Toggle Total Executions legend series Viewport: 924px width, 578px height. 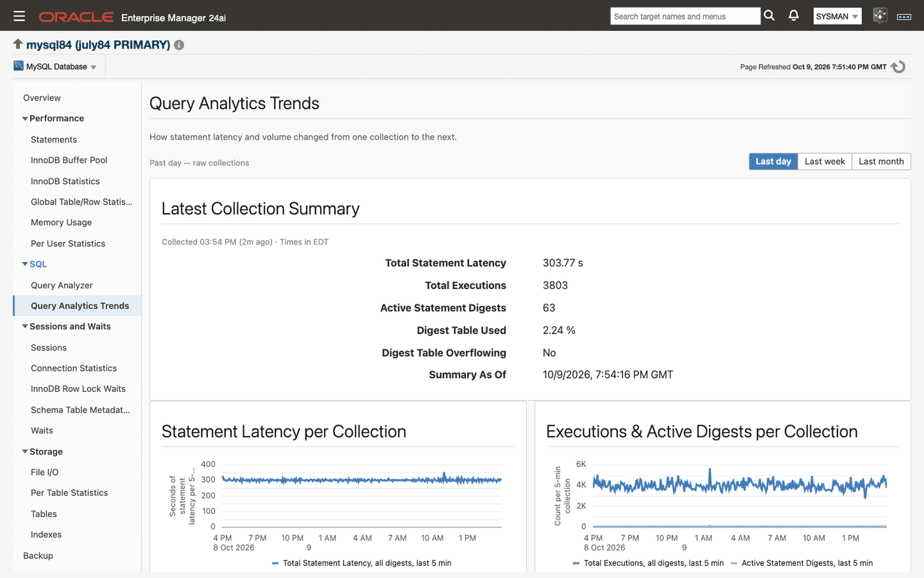click(x=648, y=563)
